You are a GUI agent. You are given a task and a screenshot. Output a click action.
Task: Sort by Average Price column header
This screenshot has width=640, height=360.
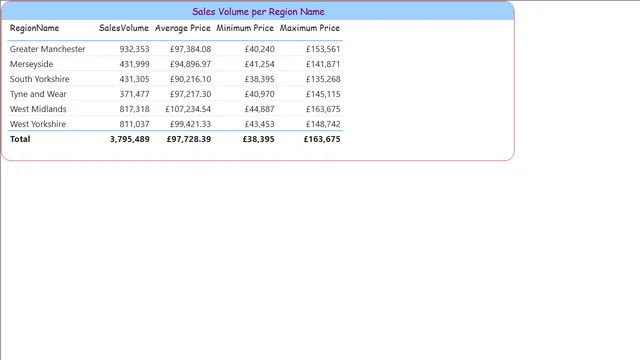click(182, 28)
